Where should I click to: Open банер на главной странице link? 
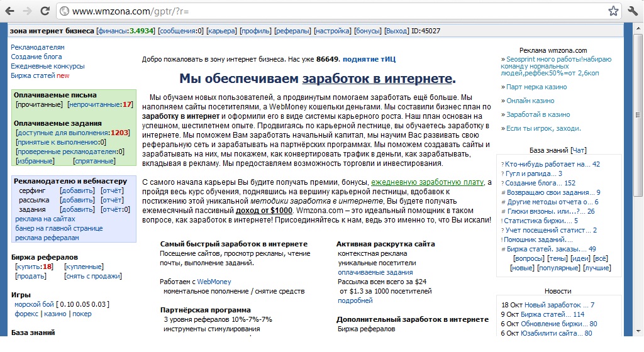58,229
